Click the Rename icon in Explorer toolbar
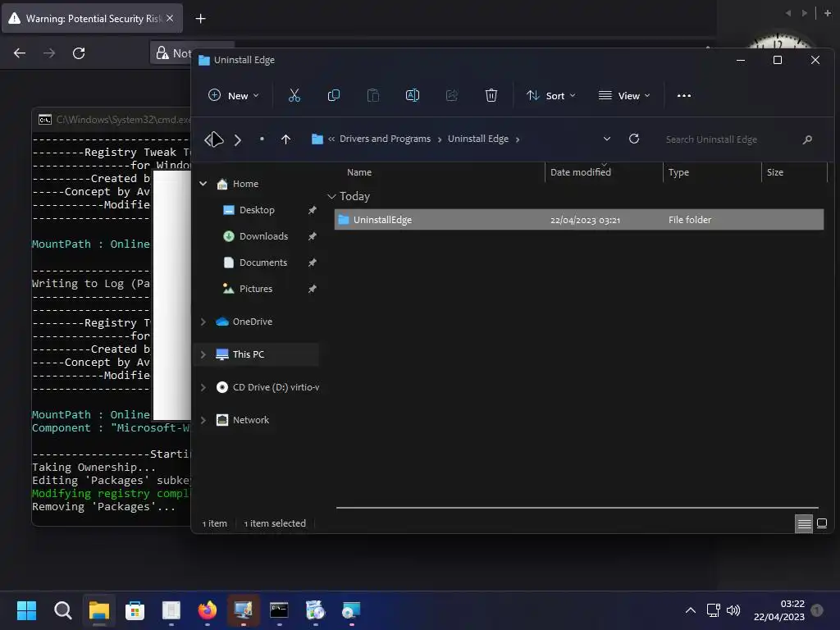Image resolution: width=840 pixels, height=630 pixels. click(413, 95)
